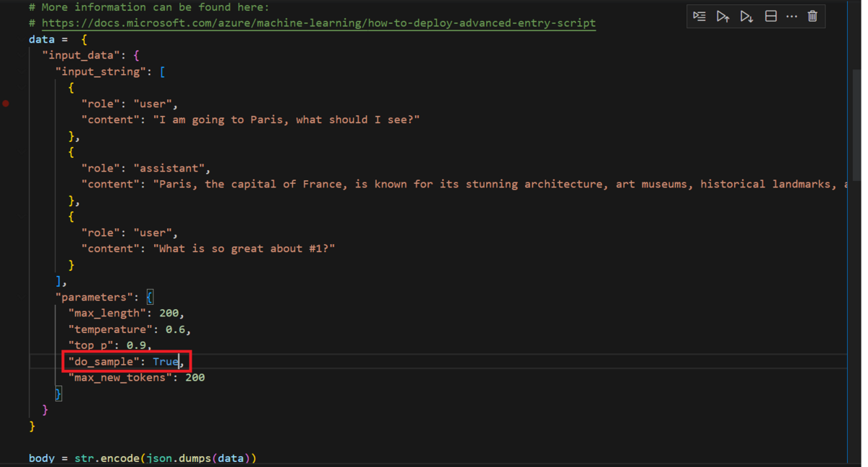Click str.encode in the body line

tap(108, 458)
